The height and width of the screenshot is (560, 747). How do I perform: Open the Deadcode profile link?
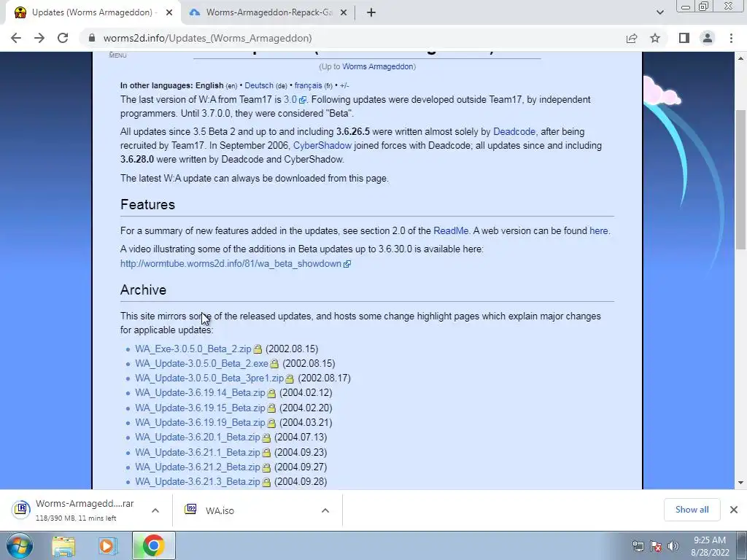514,131
